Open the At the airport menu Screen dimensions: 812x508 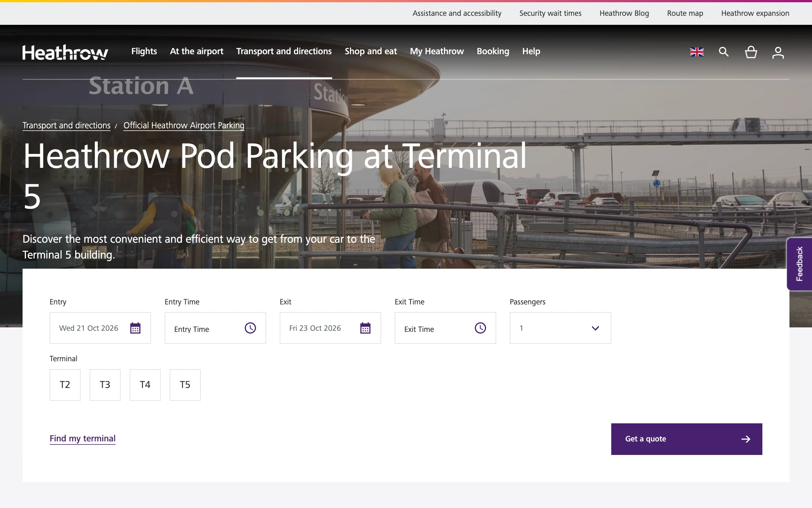pyautogui.click(x=197, y=51)
